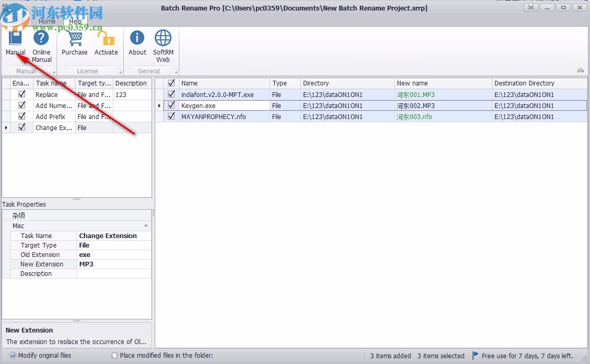
Task: Collapse the ribbon with the chevron
Action: tap(581, 71)
